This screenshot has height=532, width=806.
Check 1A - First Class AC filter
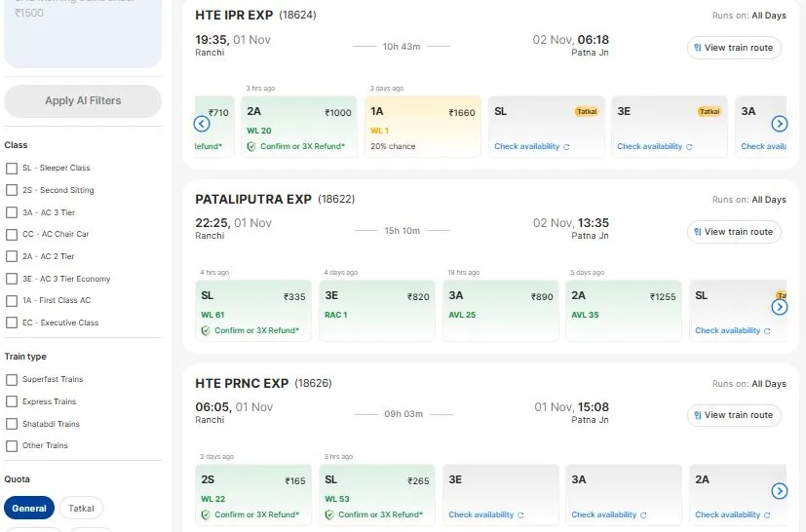(x=12, y=301)
